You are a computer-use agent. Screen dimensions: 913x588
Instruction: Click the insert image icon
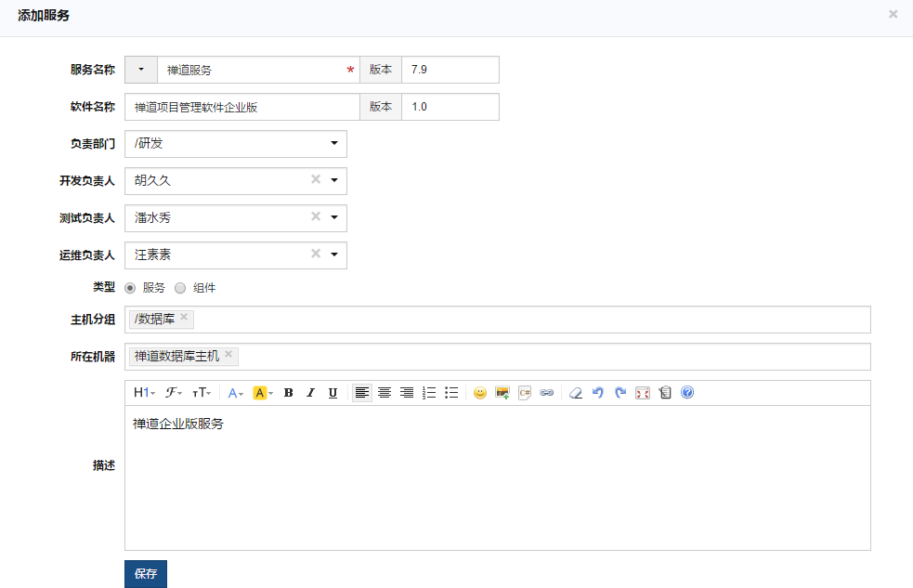tap(502, 393)
